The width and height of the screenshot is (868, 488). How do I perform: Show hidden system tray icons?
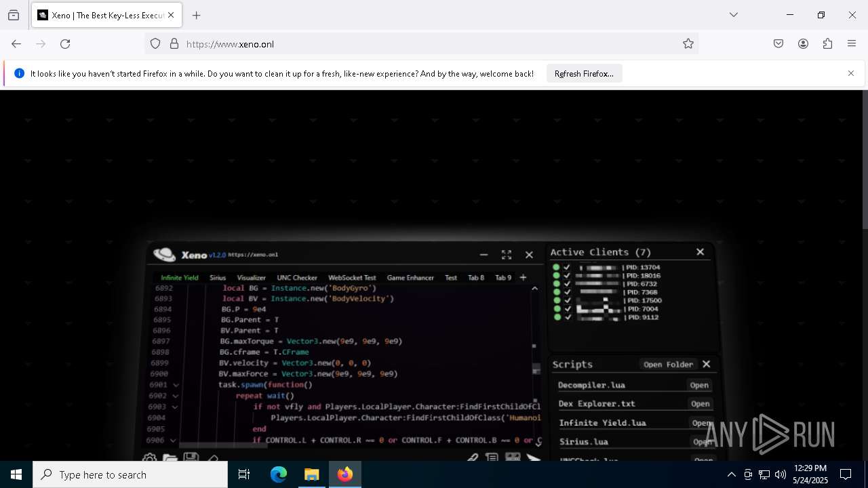731,474
